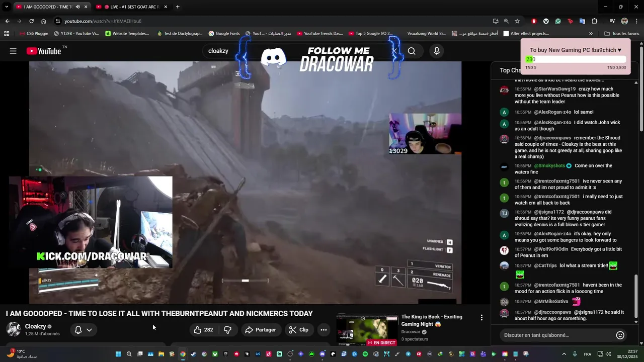Open the browser profile avatar
Viewport: 644px width, 362px height.
(624, 21)
